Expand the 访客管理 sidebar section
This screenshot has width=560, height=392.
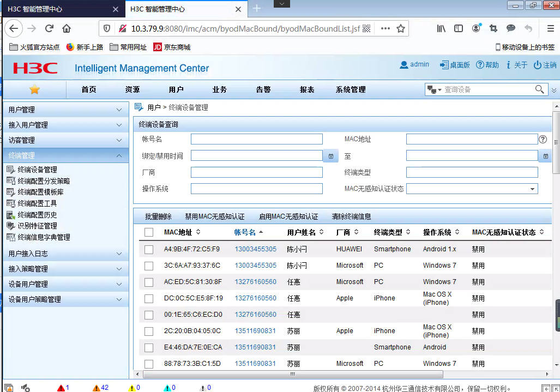point(65,140)
